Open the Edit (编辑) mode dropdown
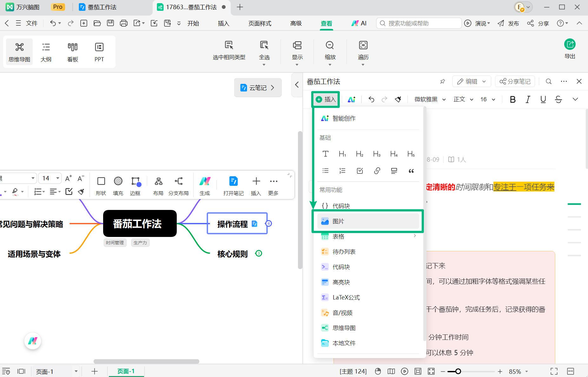The height and width of the screenshot is (377, 588). tap(472, 82)
